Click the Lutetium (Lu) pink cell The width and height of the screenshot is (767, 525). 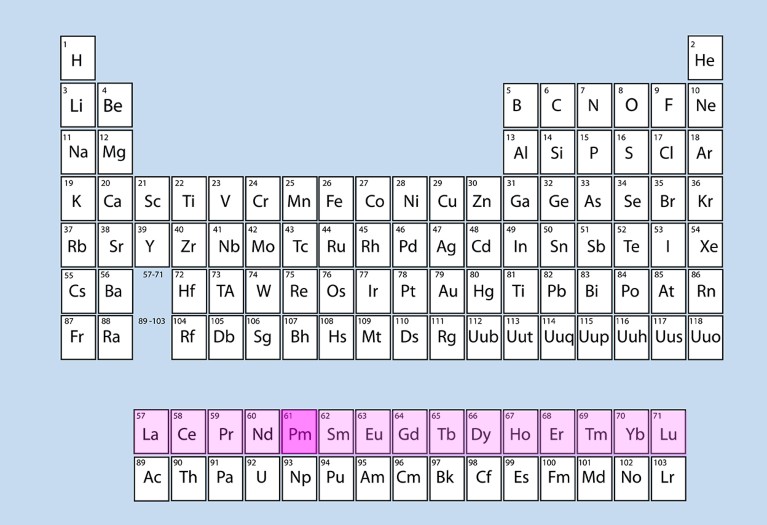click(667, 432)
